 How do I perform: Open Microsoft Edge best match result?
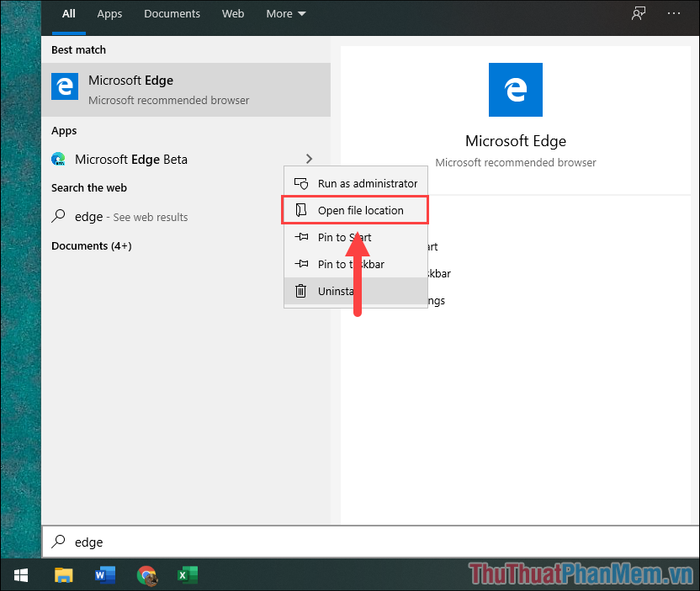pyautogui.click(x=186, y=89)
